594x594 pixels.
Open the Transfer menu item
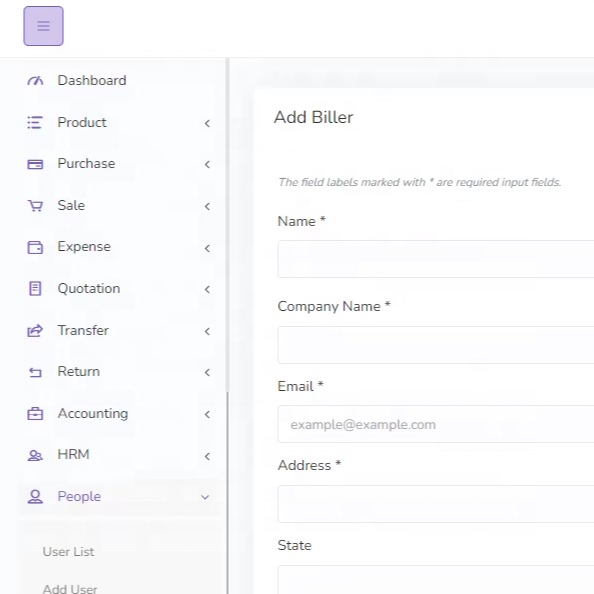(x=118, y=330)
